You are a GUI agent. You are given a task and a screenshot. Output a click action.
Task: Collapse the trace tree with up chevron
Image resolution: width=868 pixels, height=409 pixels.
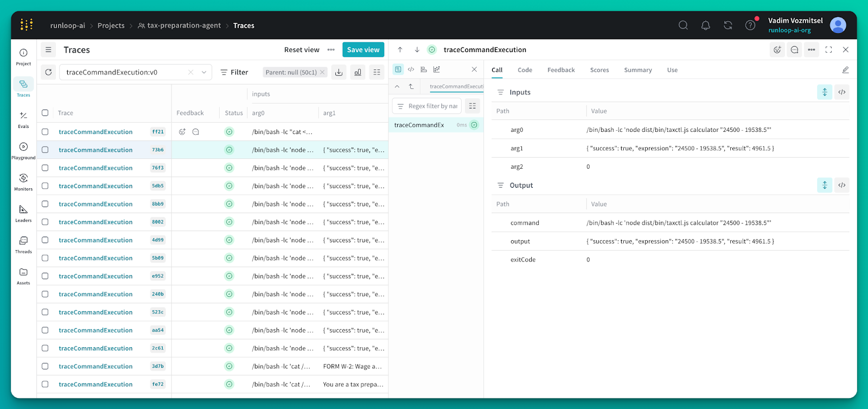pos(397,86)
